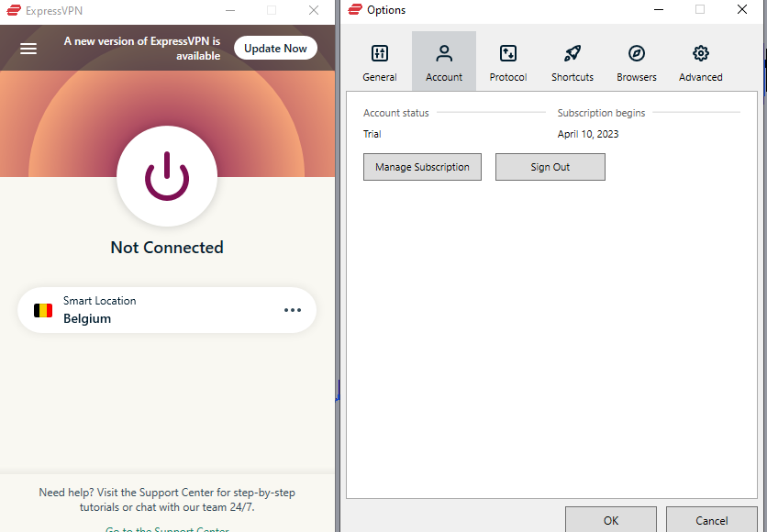Click the Subscription begins heading
The width and height of the screenshot is (767, 532).
tap(601, 113)
